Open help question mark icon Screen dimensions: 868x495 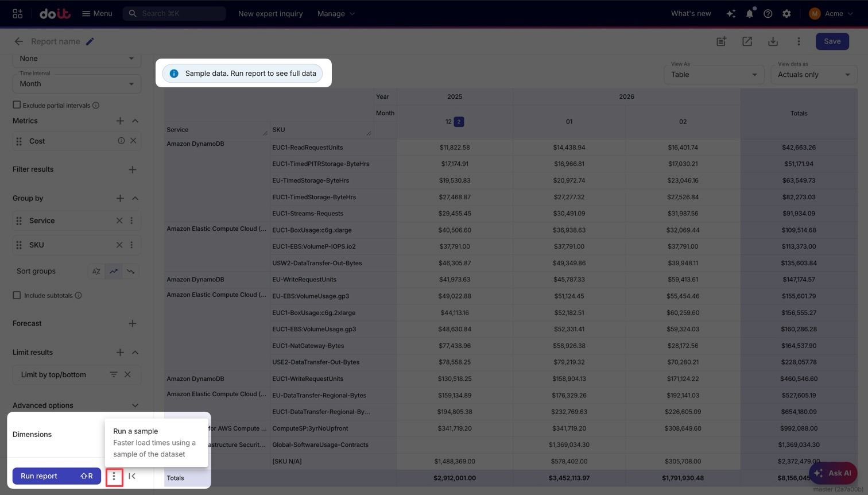pyautogui.click(x=768, y=13)
